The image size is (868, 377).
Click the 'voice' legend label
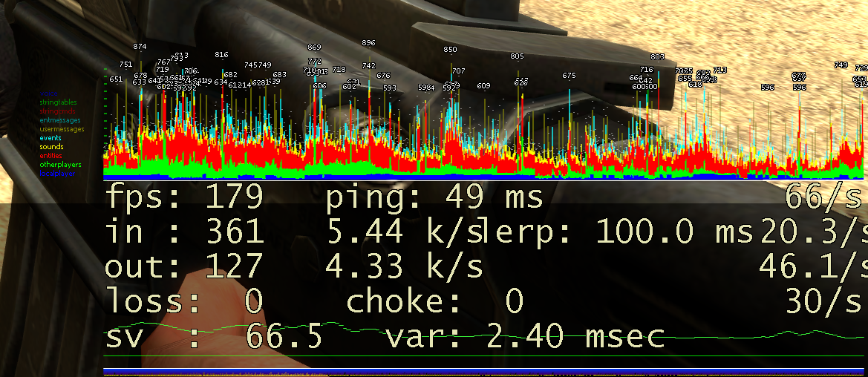pyautogui.click(x=48, y=94)
